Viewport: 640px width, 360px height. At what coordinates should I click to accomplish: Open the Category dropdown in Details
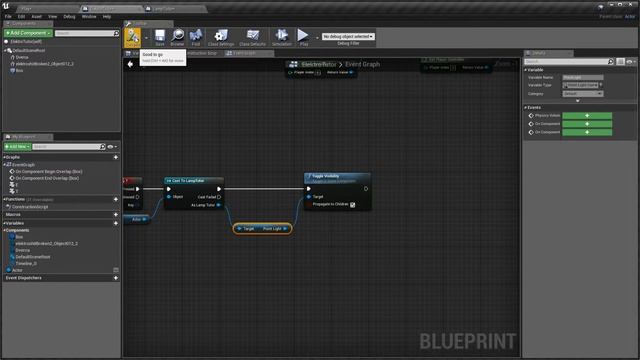583,93
